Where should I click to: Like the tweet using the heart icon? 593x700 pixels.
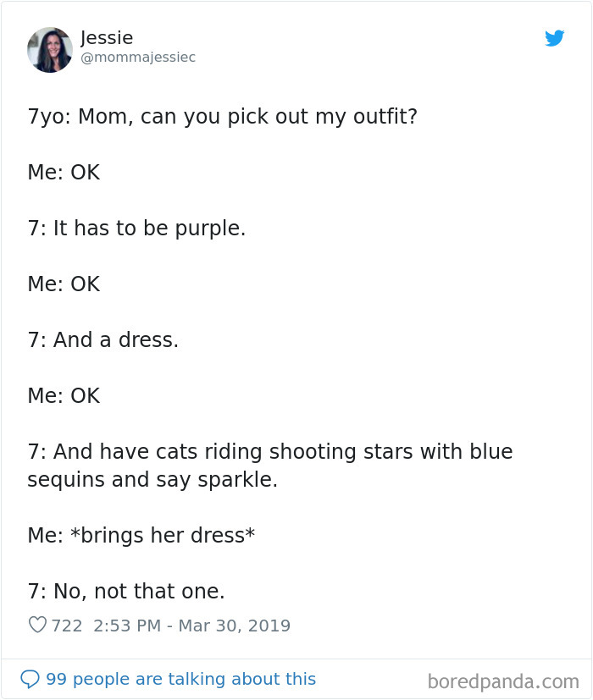tap(37, 625)
